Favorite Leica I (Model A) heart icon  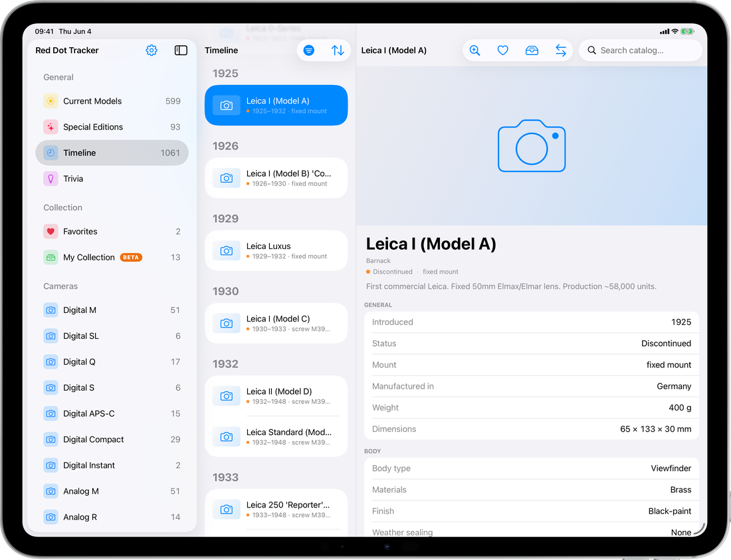[x=502, y=50]
